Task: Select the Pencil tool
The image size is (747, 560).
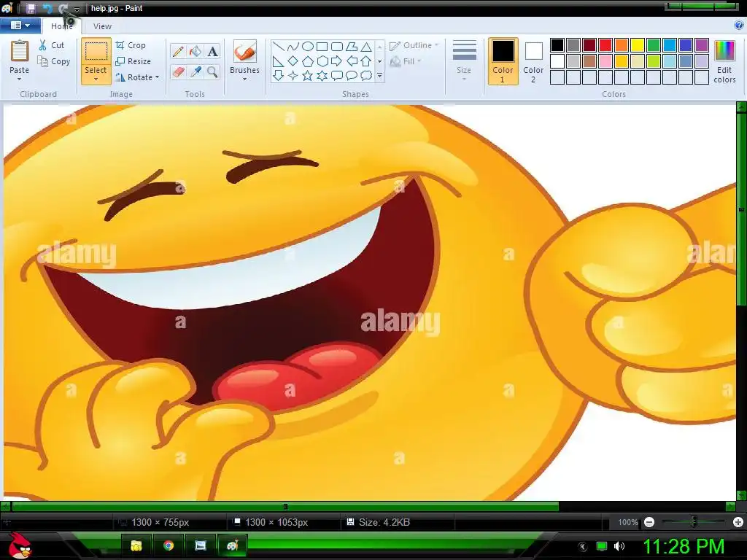Action: (178, 52)
